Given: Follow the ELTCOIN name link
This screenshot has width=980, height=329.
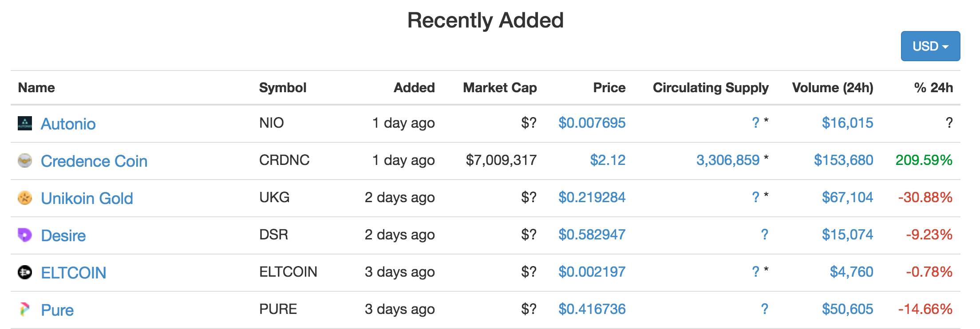Looking at the screenshot, I should (x=74, y=273).
